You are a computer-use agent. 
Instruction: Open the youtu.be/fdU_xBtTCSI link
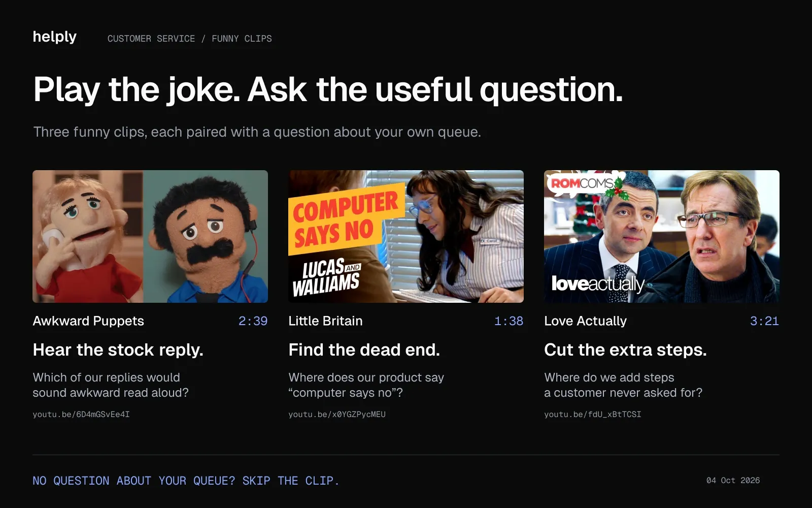point(593,415)
